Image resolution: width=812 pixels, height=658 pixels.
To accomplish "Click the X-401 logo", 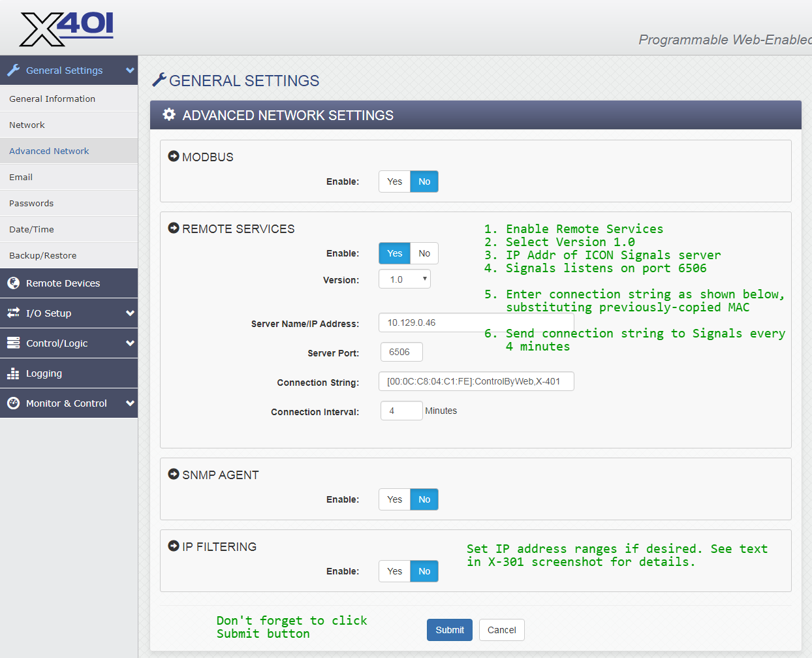I will pos(67,29).
